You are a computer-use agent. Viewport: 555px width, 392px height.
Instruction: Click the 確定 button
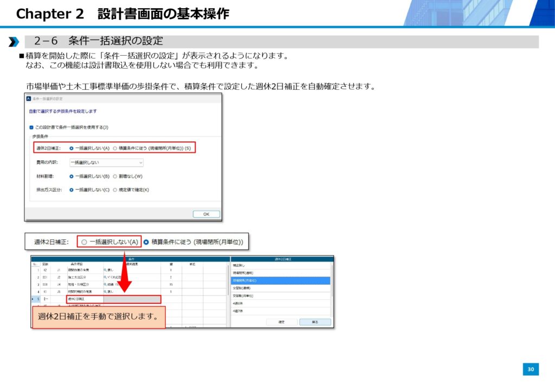tap(281, 322)
